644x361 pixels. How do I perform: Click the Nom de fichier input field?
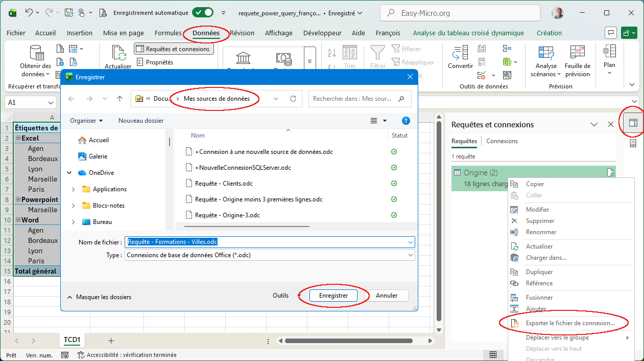[266, 242]
